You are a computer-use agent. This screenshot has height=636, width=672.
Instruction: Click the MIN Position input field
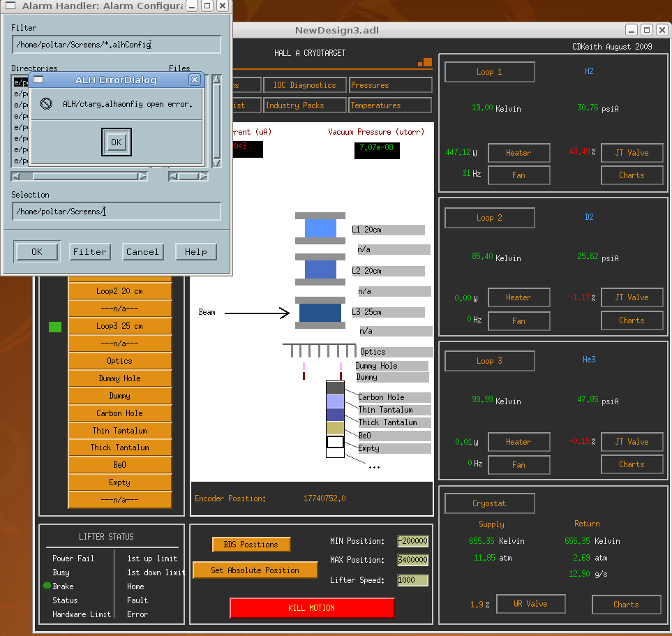coord(412,541)
